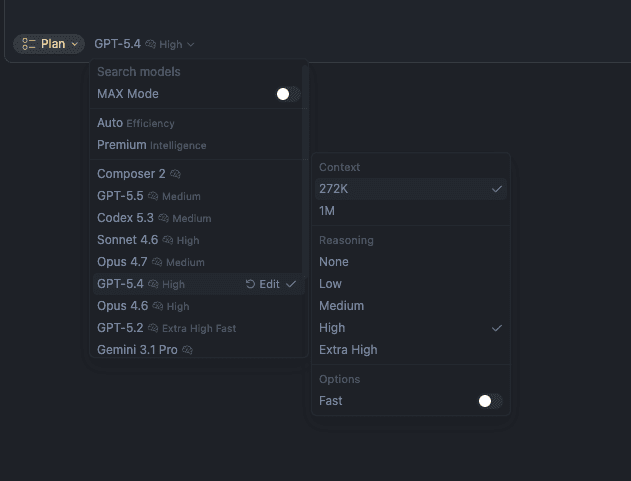Click the Plan checklist icon

(29, 44)
